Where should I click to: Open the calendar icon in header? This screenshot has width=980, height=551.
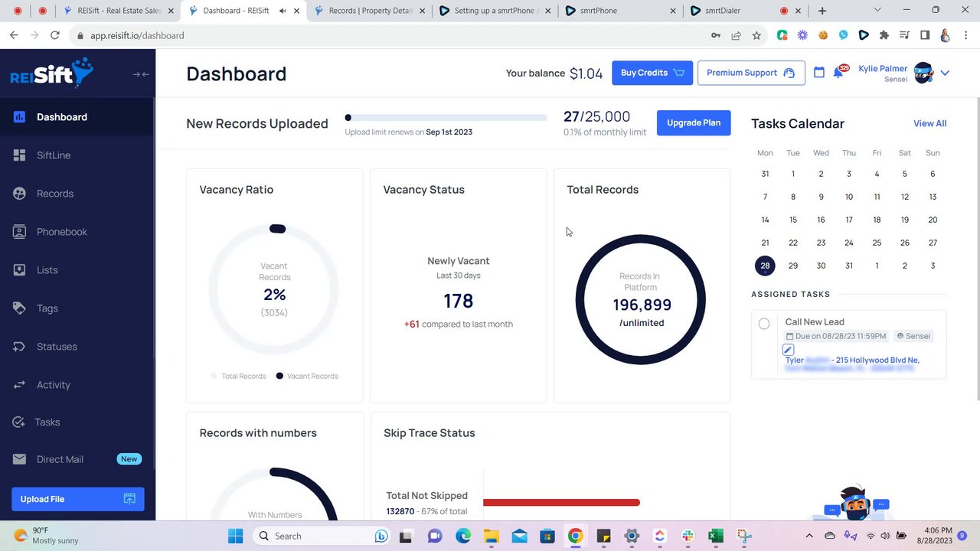pyautogui.click(x=819, y=72)
